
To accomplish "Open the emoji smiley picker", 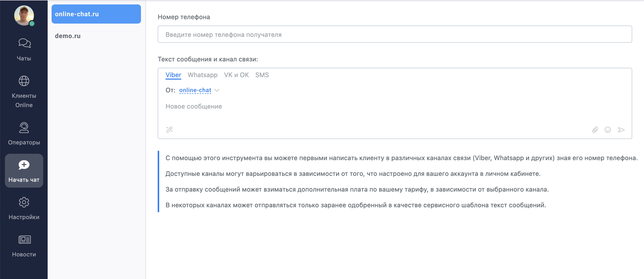I will (x=608, y=130).
